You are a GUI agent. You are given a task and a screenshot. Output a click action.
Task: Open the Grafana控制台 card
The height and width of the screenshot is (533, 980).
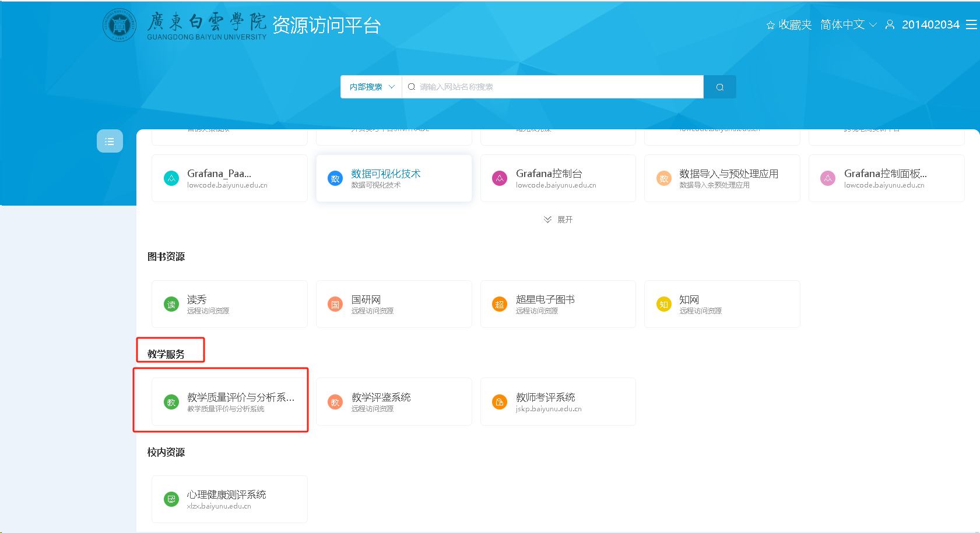[558, 178]
